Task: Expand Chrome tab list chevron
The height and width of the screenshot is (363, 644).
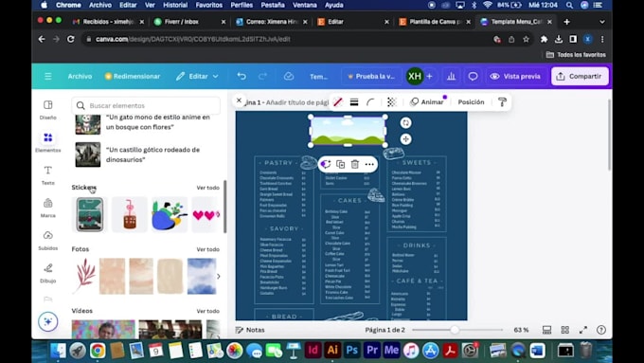Action: click(x=602, y=22)
